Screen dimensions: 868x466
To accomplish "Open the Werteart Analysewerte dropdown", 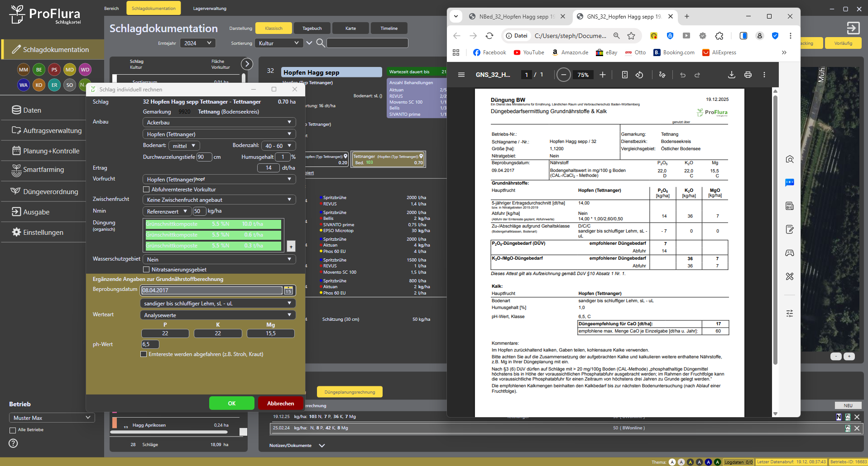I will click(218, 315).
